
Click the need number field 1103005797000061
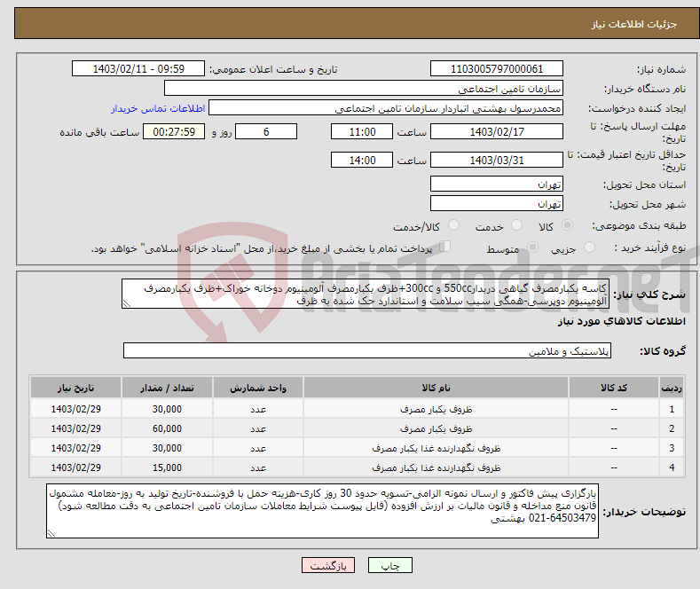[497, 68]
